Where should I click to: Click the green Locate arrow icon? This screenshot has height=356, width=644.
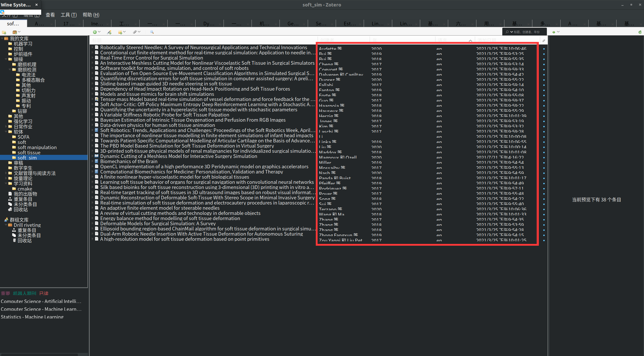click(x=554, y=32)
